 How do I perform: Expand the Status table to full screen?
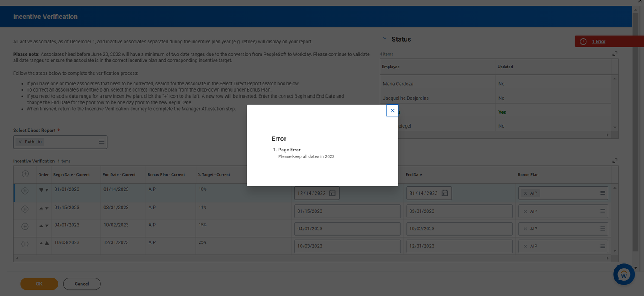pos(614,53)
